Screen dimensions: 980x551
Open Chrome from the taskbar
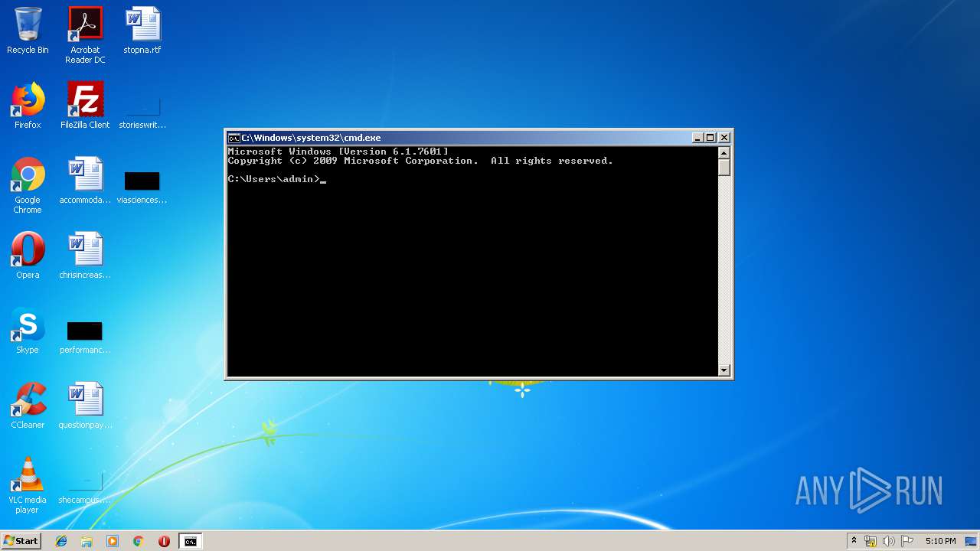pos(139,541)
